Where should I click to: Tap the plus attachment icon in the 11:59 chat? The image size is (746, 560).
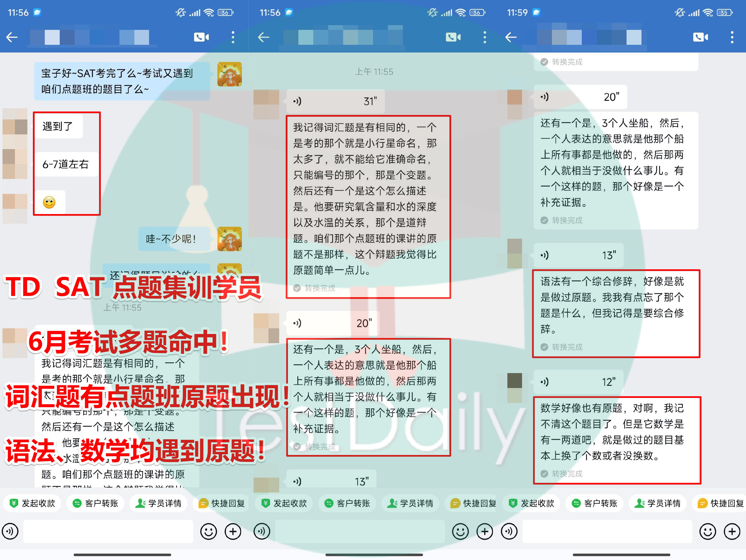(732, 531)
